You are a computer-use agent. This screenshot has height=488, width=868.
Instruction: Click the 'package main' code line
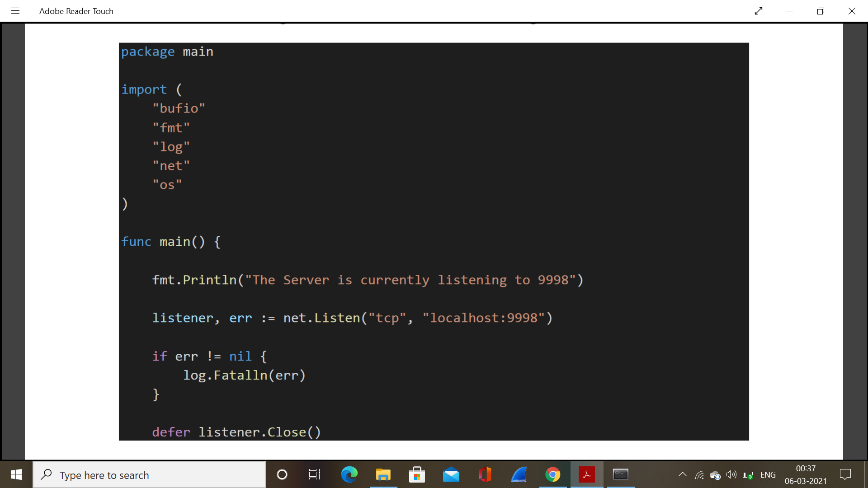[x=167, y=52]
